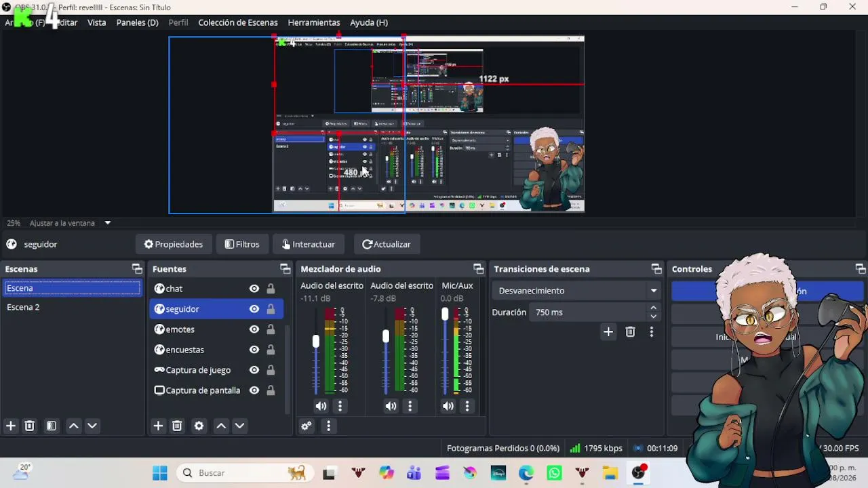Delete the selected source with trash icon
The height and width of the screenshot is (488, 868).
177,426
